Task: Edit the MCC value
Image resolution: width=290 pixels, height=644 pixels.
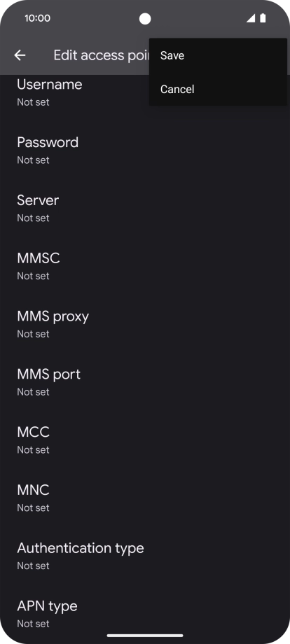Action: (x=145, y=440)
